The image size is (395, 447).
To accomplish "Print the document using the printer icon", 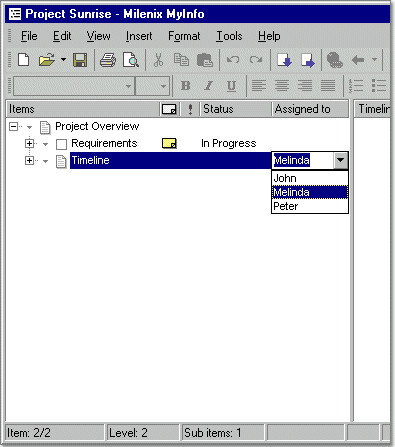I will point(108,60).
